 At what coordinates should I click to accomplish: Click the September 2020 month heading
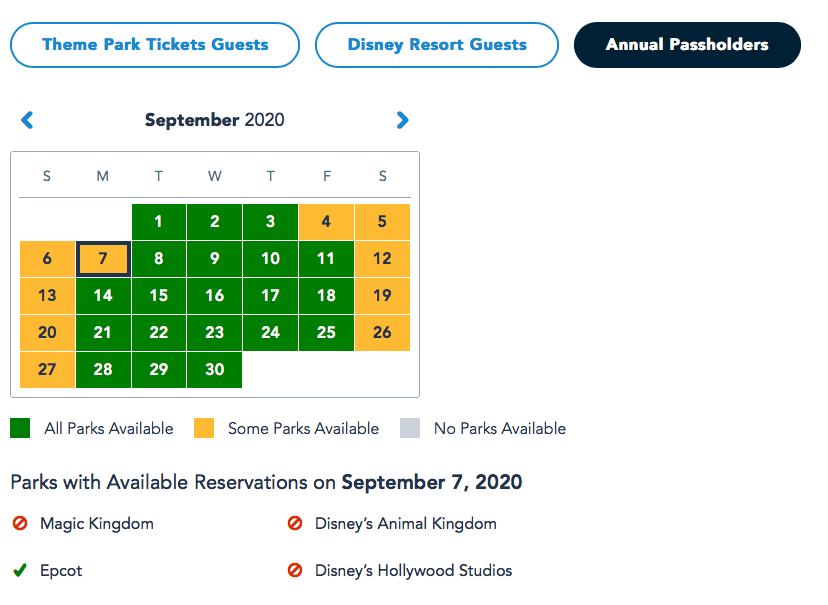click(214, 121)
